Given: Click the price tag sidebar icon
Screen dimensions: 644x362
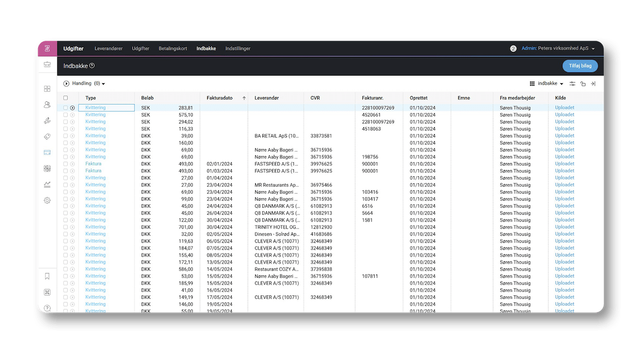Looking at the screenshot, I should [47, 137].
